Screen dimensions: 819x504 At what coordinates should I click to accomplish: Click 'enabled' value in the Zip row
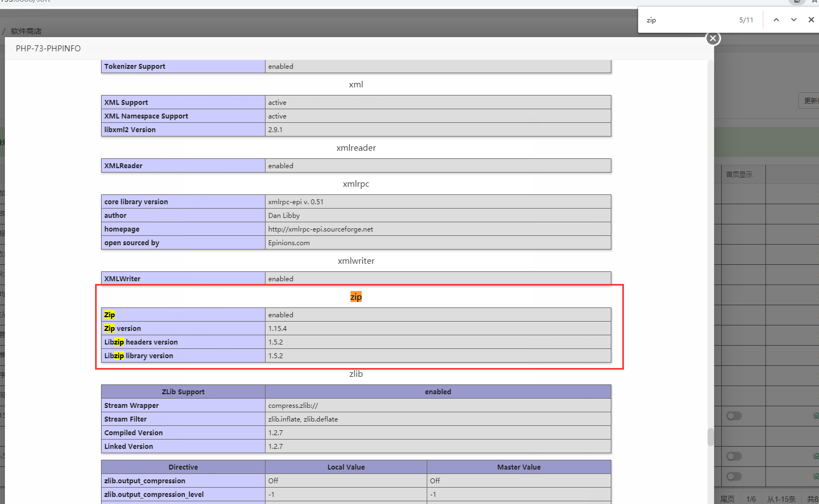point(281,315)
